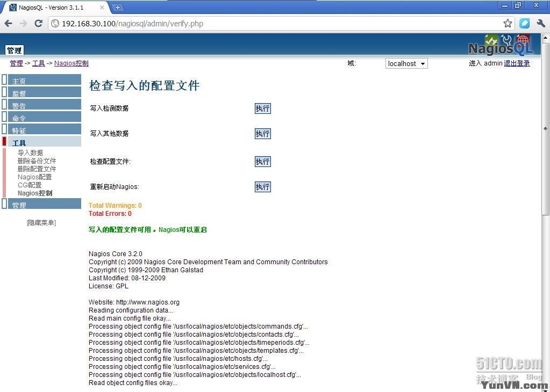
Task: Click the Last Modified: 08-12-2009 line
Action: tap(127, 278)
